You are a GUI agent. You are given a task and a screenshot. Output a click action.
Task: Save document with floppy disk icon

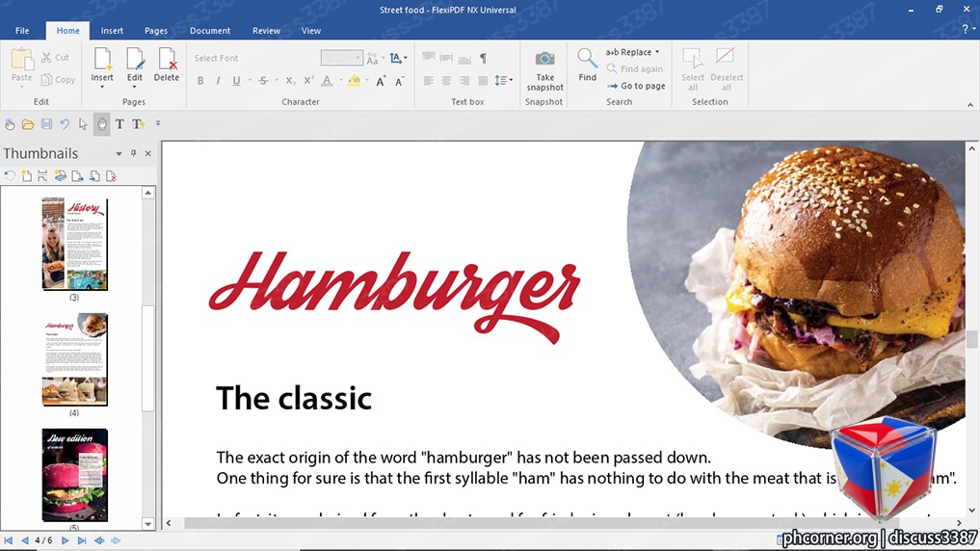46,123
